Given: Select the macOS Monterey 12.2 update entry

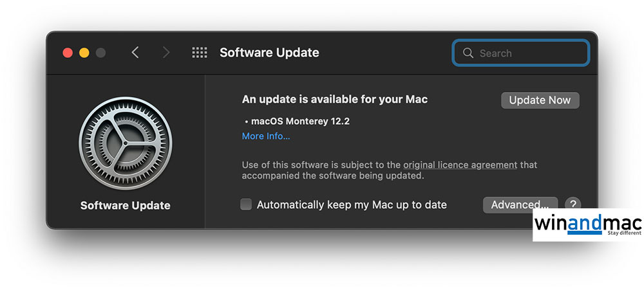Looking at the screenshot, I should point(299,121).
